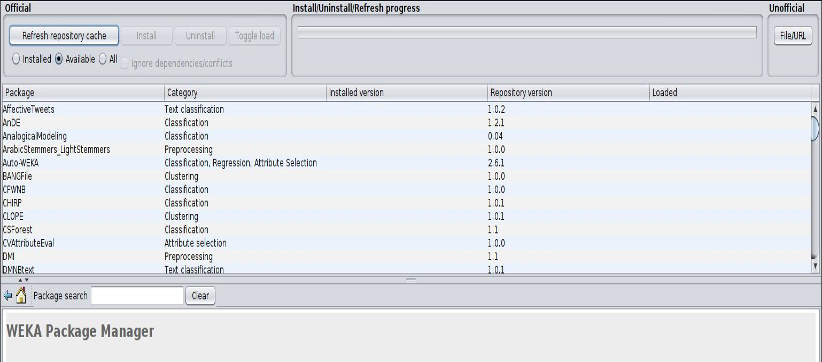Select the DMNBtext package row

coord(406,269)
